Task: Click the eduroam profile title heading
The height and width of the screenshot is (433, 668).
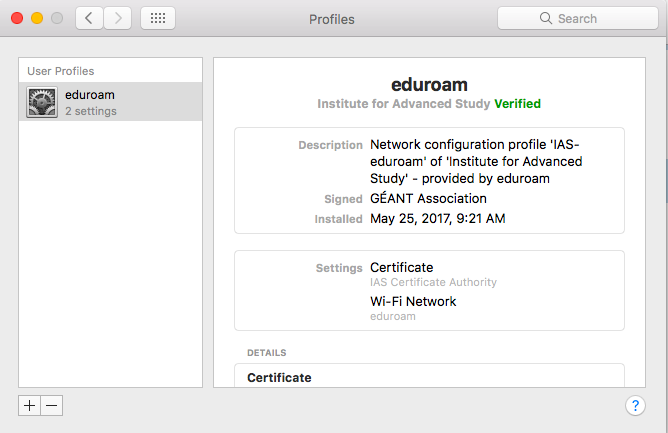Action: [429, 85]
